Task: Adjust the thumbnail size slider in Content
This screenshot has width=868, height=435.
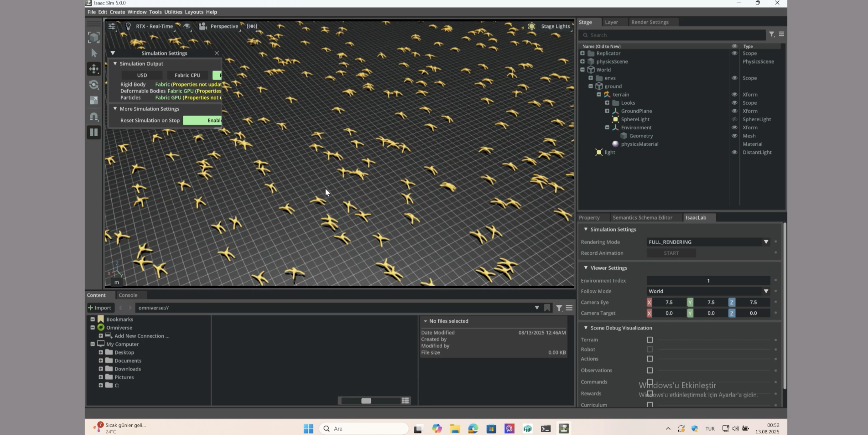Action: [366, 401]
